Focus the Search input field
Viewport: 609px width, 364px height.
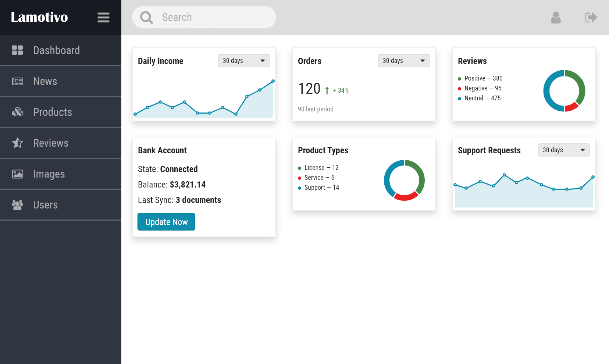click(x=204, y=17)
